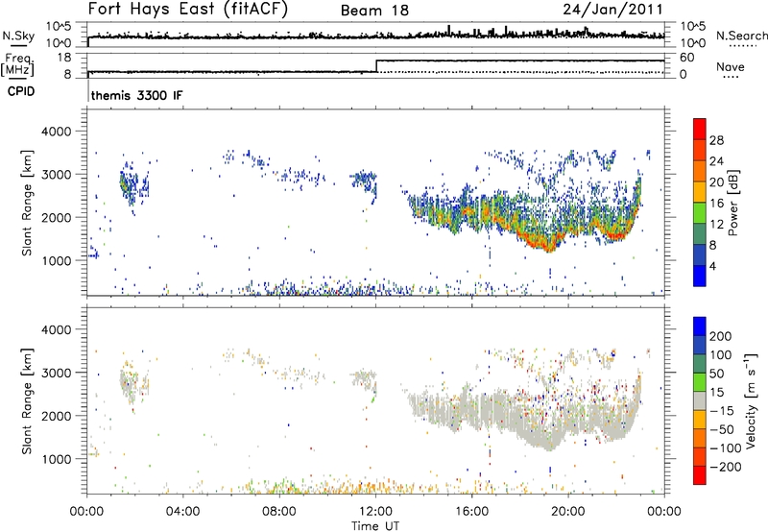Screen dimensions: 768x532
Task: Click the 'Fort Hays East (fitACF)' title
Action: 182,10
